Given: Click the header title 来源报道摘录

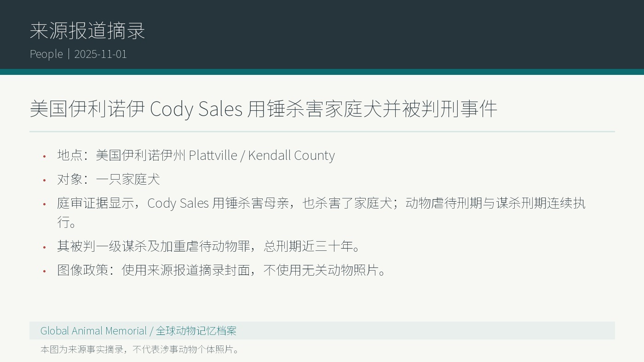Looking at the screenshot, I should (x=87, y=31).
